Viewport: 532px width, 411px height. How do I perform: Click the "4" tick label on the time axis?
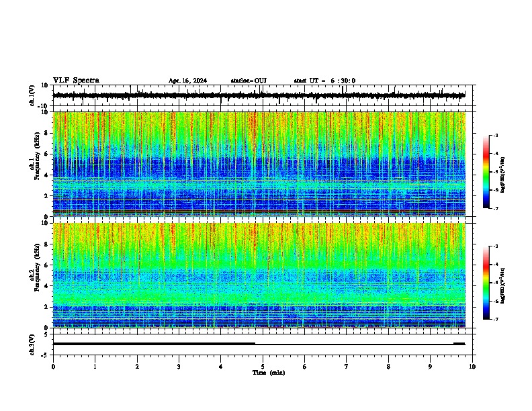pos(221,367)
